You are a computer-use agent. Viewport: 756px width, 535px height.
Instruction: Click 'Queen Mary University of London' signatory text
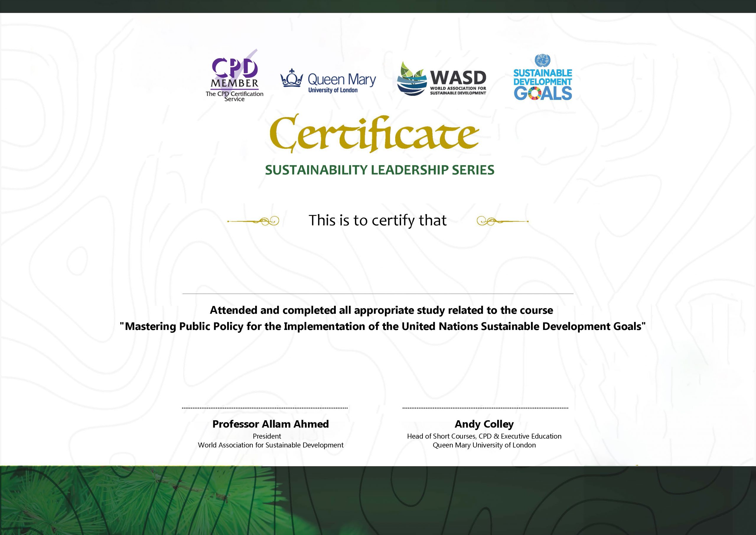click(x=484, y=445)
